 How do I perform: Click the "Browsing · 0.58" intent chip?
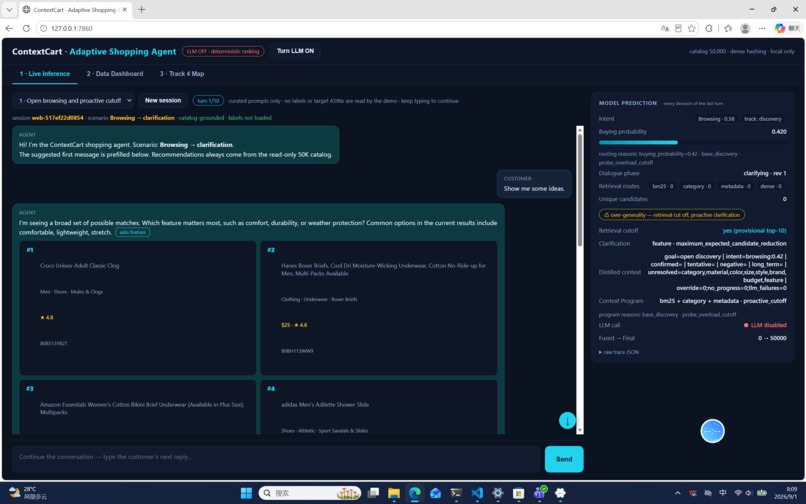click(x=716, y=119)
